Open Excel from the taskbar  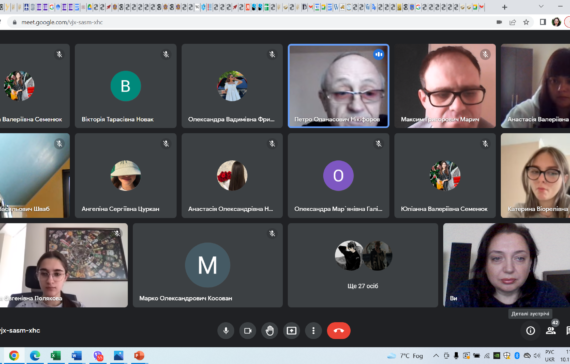click(x=56, y=355)
